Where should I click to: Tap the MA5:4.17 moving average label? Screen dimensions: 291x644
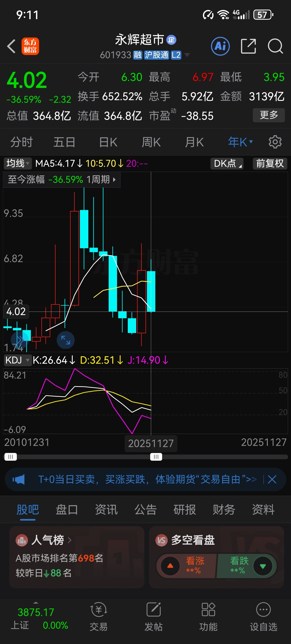(x=59, y=163)
